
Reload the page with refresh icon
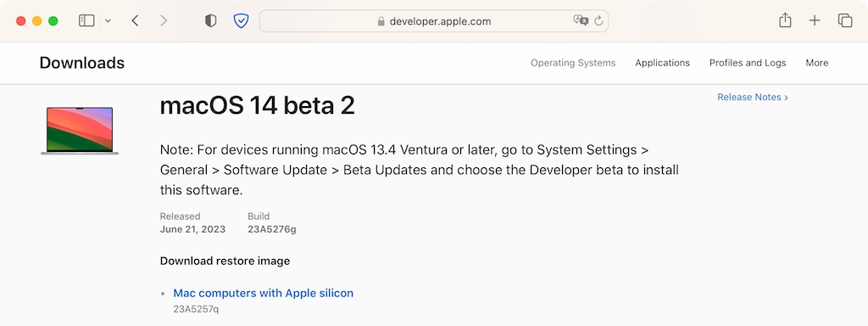(598, 21)
